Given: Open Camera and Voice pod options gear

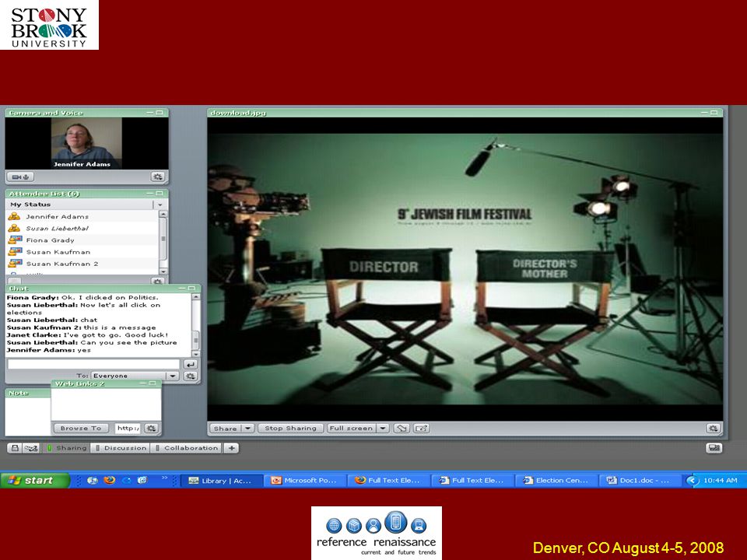Looking at the screenshot, I should click(158, 177).
